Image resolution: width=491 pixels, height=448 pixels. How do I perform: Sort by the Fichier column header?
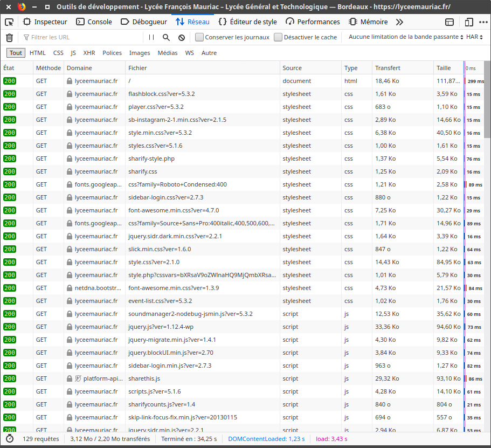pyautogui.click(x=203, y=68)
